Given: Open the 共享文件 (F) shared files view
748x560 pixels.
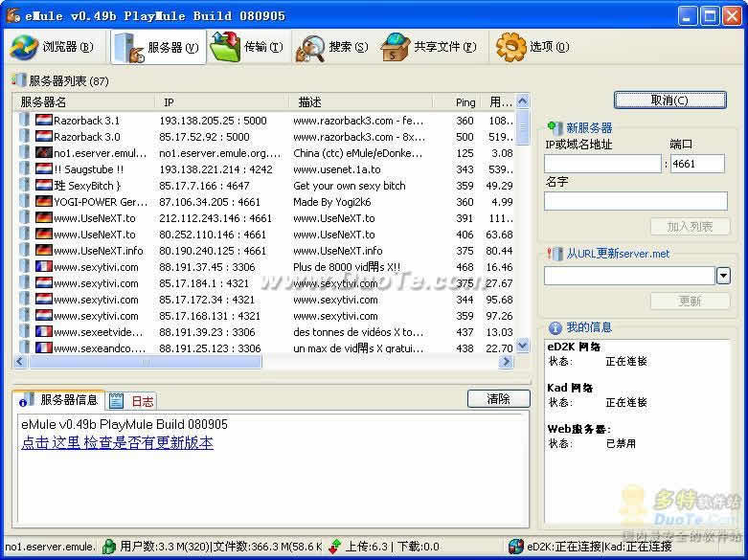Looking at the screenshot, I should [429, 47].
